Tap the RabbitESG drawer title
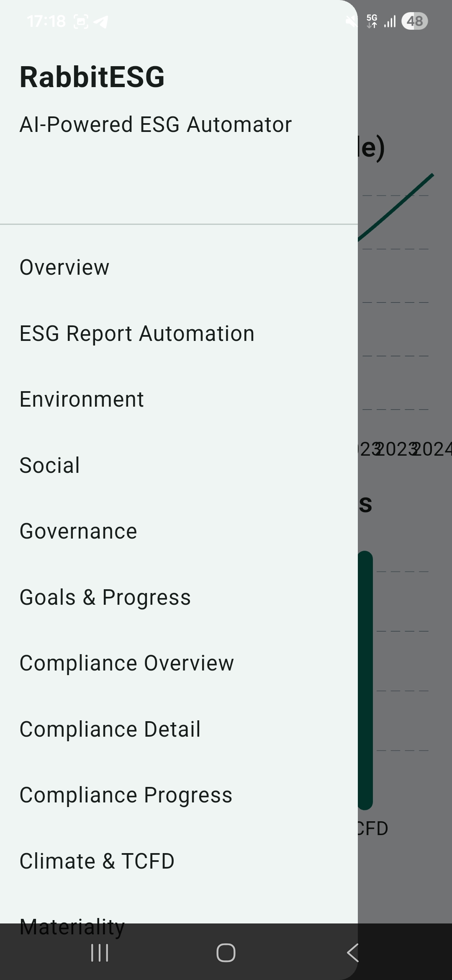 coord(92,77)
